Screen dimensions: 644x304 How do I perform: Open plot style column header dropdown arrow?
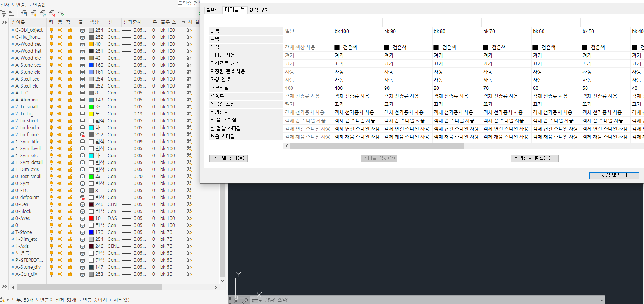pos(184,22)
